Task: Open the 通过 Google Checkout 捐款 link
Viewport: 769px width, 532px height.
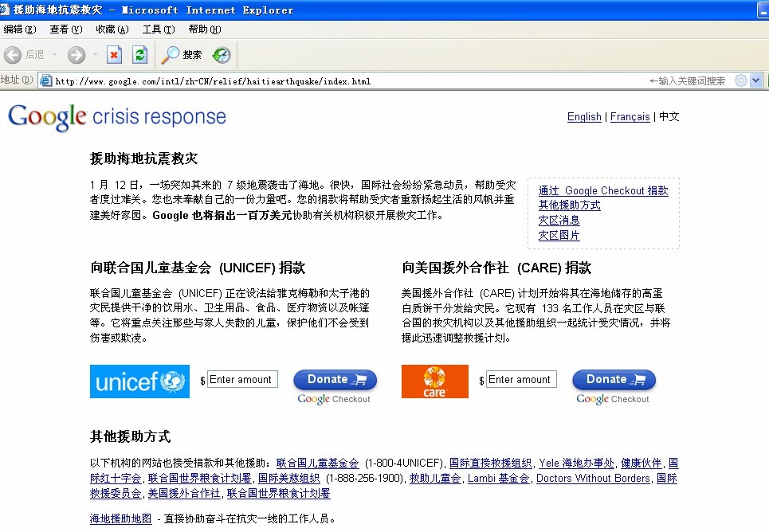Action: (x=603, y=190)
